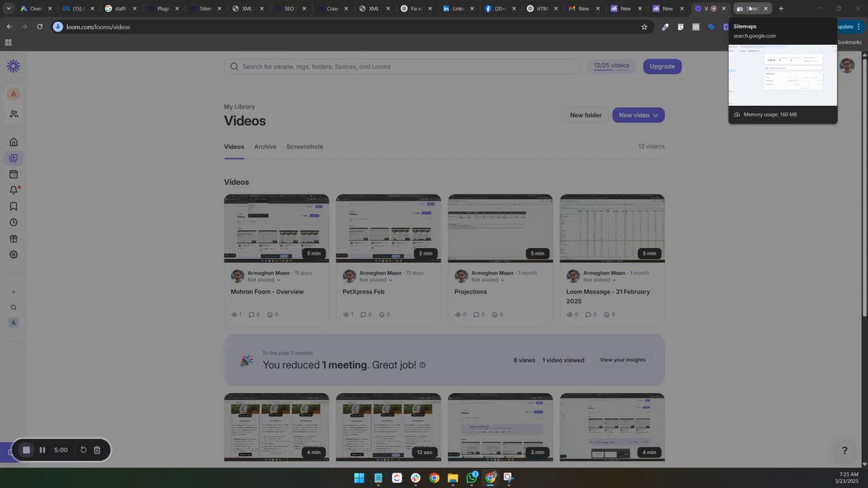
Task: Open Settings gear in the sidebar
Action: click(x=13, y=255)
